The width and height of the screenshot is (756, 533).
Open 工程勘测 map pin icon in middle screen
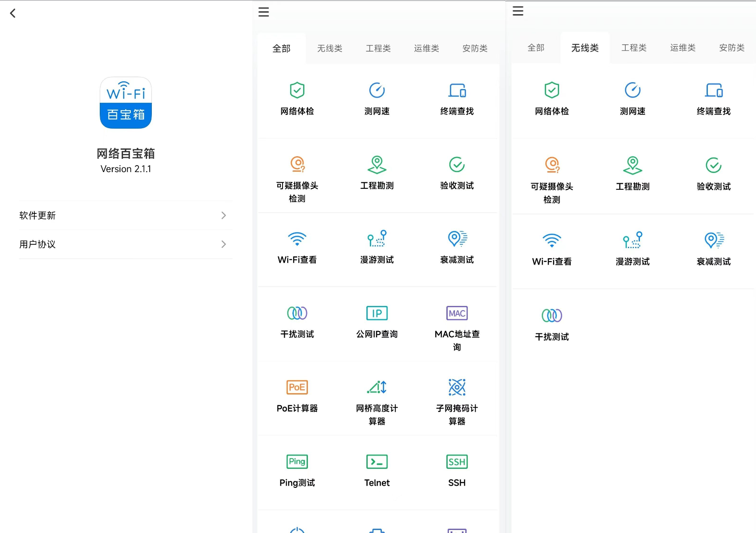click(x=377, y=164)
